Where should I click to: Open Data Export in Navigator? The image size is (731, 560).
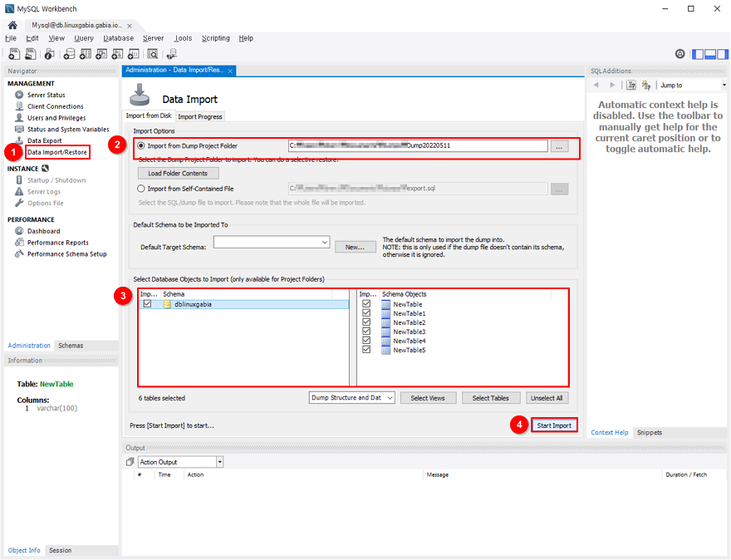point(44,140)
